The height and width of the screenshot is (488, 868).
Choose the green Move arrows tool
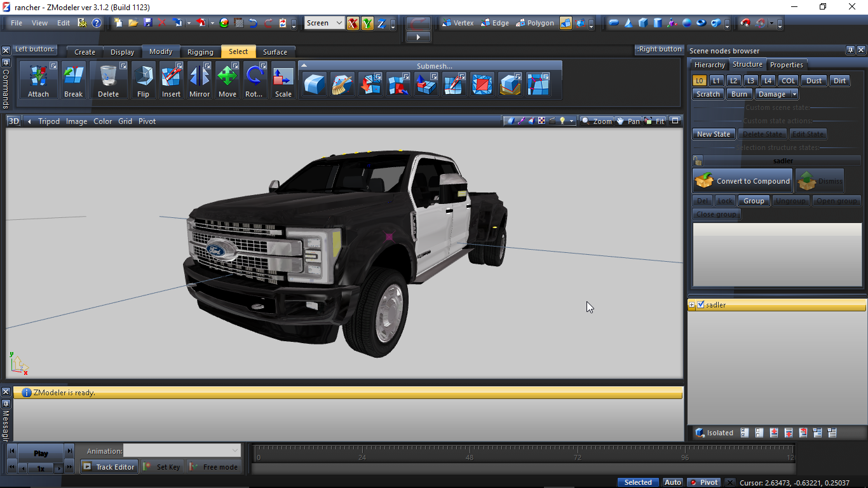[227, 80]
